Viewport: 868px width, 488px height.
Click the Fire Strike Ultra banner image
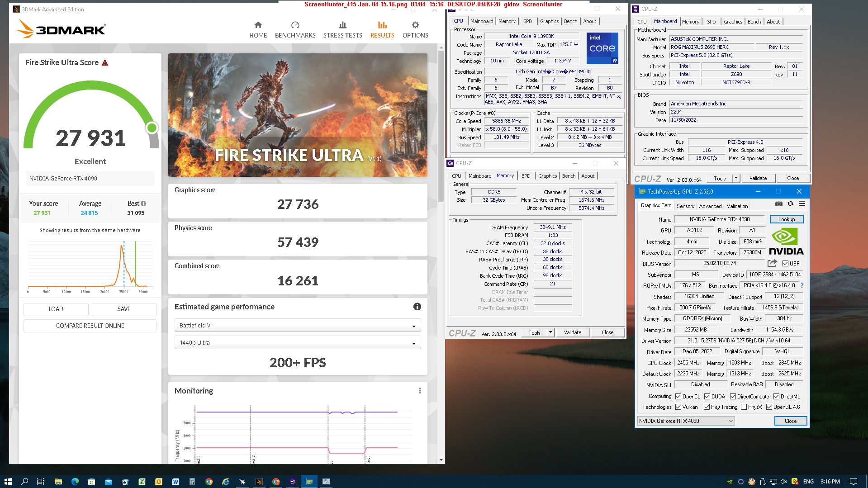pos(298,115)
